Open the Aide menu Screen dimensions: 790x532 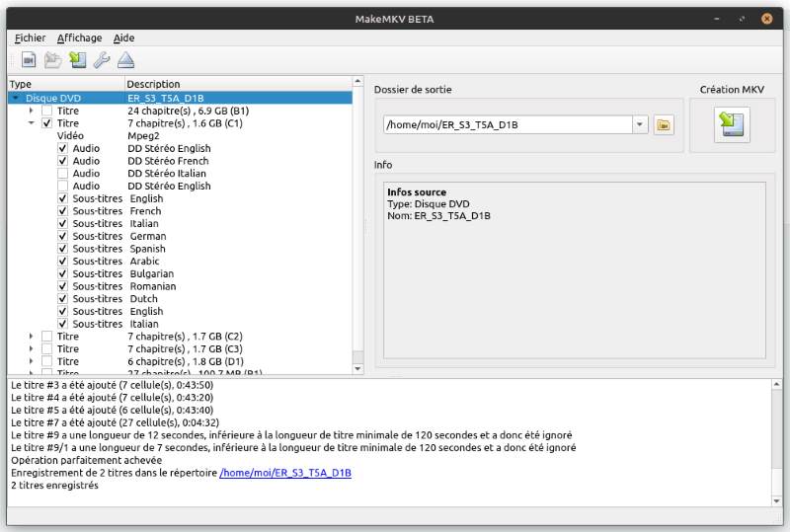click(124, 38)
